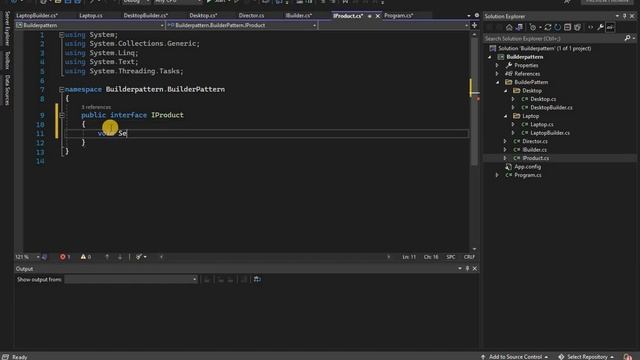Click Add to Source Control in status bar

point(514,357)
